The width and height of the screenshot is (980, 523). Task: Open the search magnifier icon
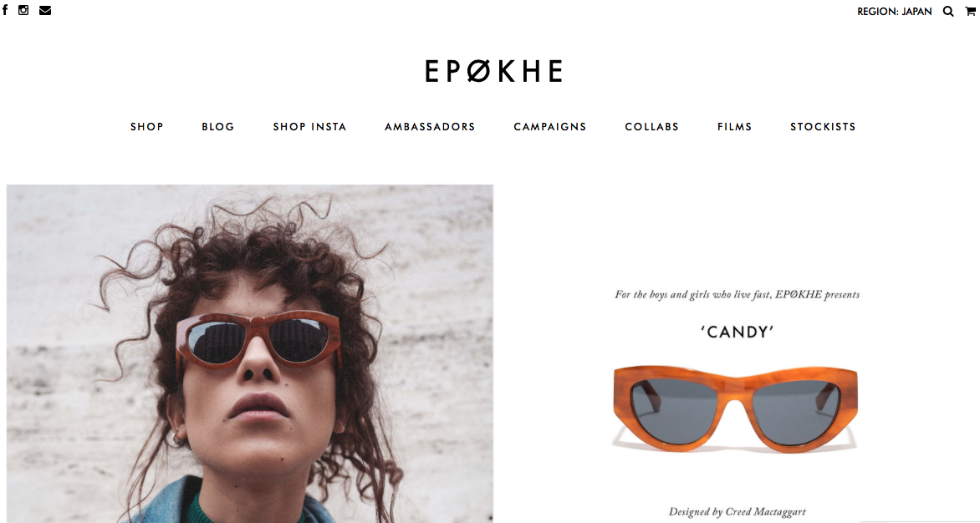(x=948, y=11)
